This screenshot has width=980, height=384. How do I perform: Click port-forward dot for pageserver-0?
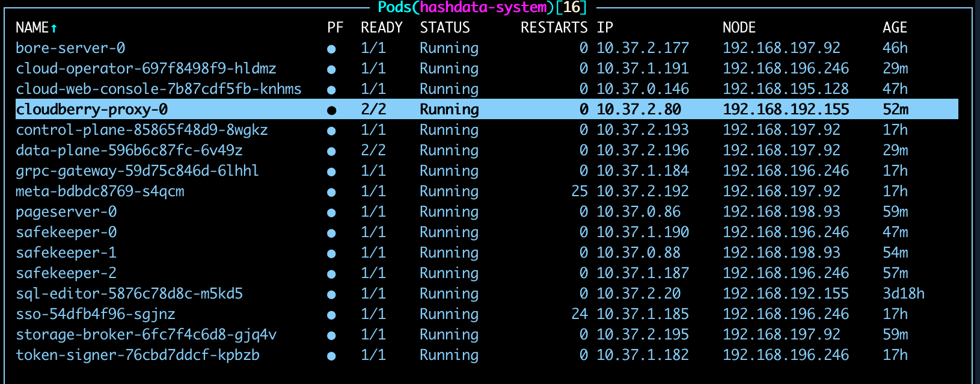(331, 212)
